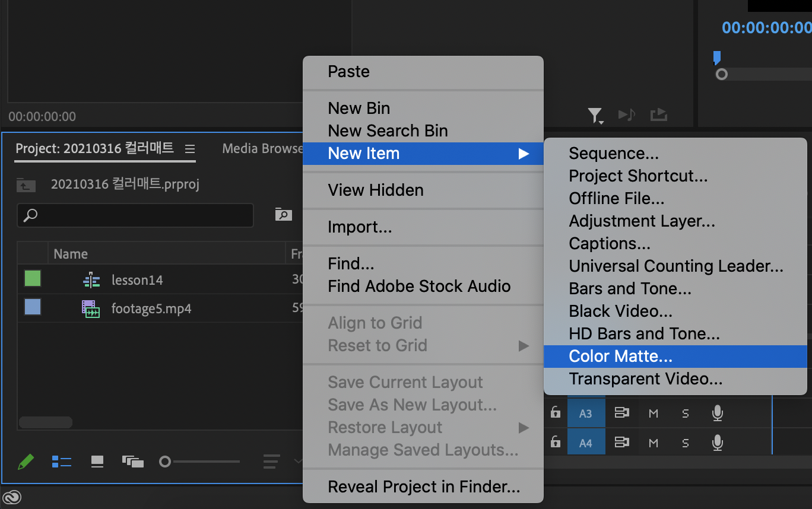Select Adjustment Layer menu entry
812x509 pixels.
click(642, 221)
